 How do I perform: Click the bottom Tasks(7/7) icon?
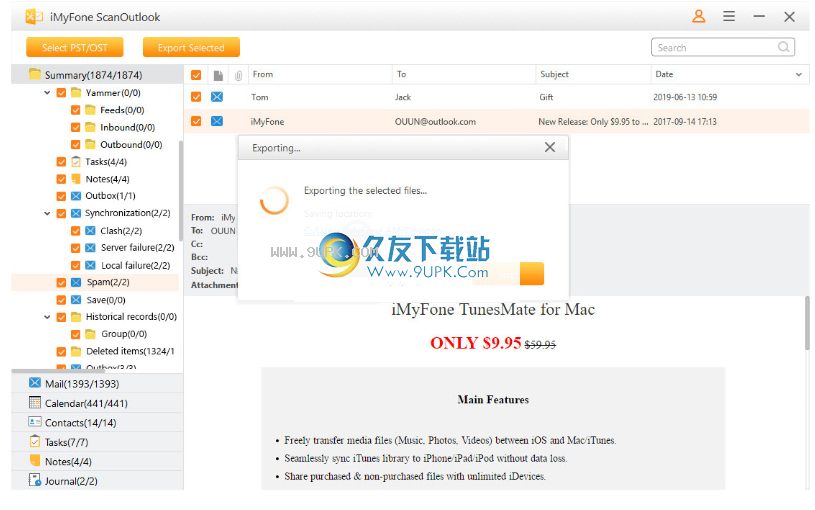pos(35,441)
